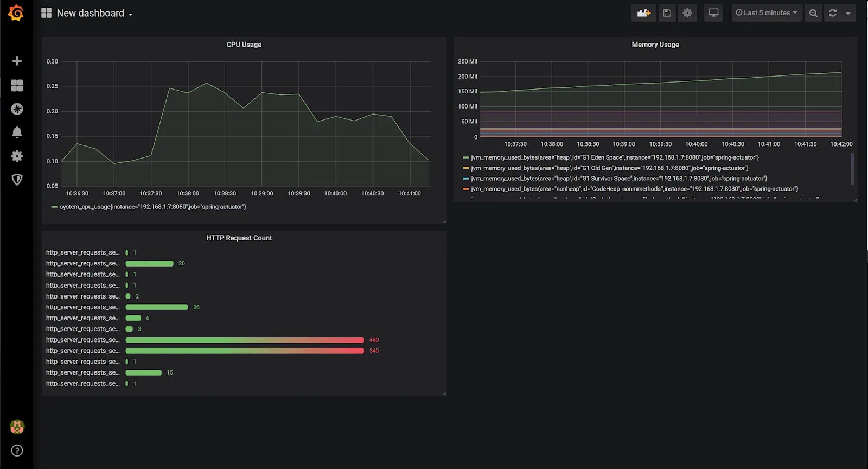The height and width of the screenshot is (469, 868).
Task: Click the green system_cpu_usage legend color swatch
Action: (x=54, y=207)
